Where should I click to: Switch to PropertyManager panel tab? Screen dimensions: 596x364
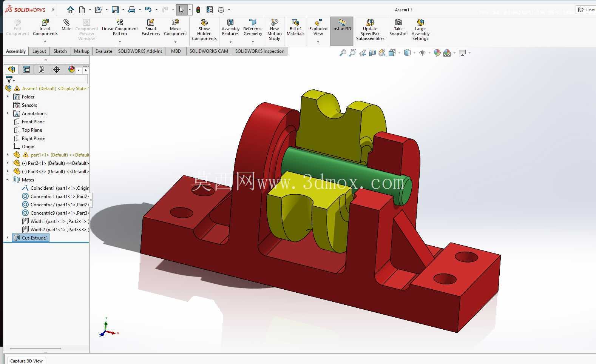coord(26,69)
